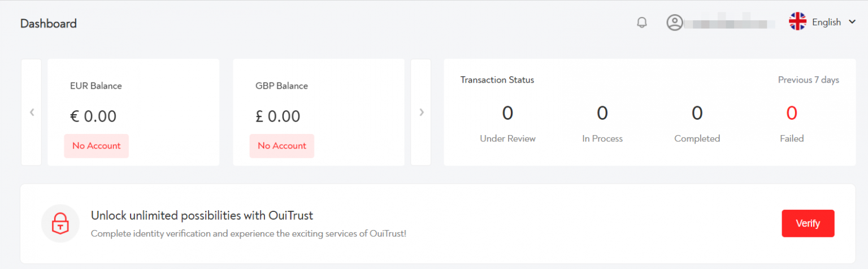Click the Unlock unlimited possibilities heading
This screenshot has width=868, height=269.
tap(202, 215)
